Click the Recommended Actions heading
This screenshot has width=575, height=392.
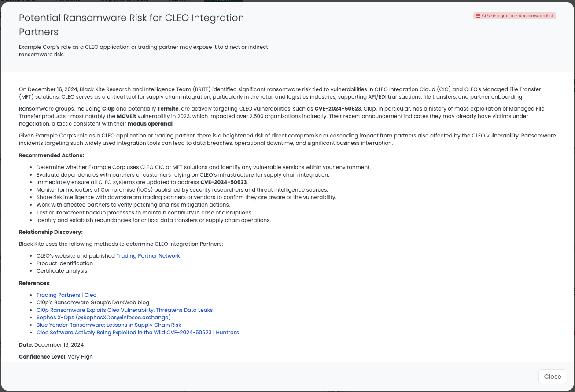(51, 155)
